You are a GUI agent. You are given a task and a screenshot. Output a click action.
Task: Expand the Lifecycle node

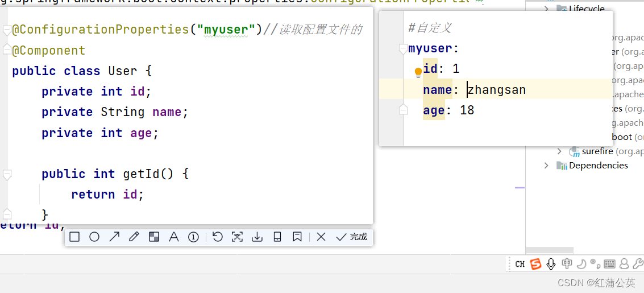[x=547, y=8]
